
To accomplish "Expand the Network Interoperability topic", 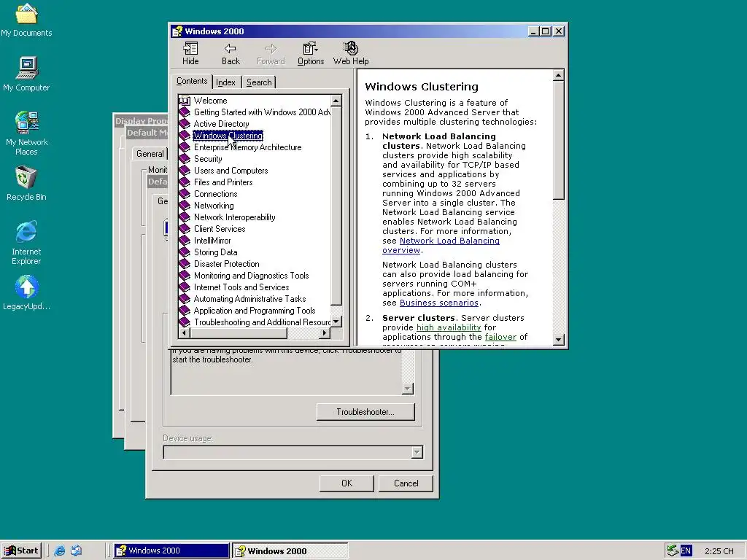I will [x=235, y=217].
